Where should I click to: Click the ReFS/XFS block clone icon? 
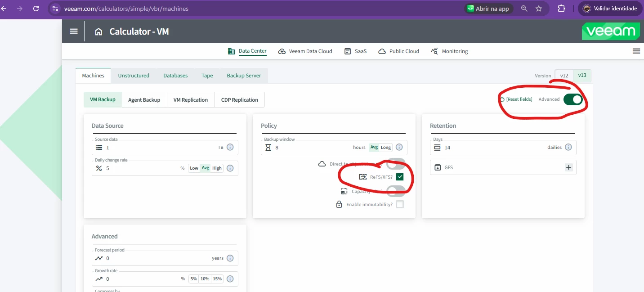pos(363,177)
